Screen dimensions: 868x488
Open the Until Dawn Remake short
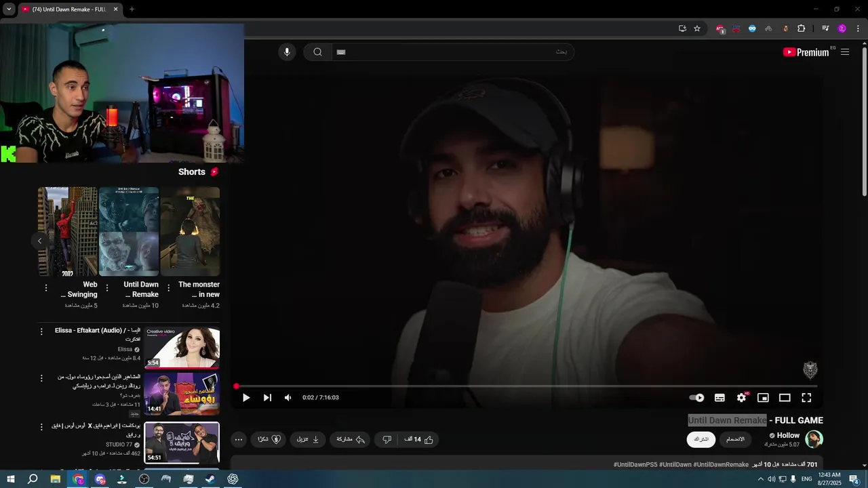[x=129, y=231]
